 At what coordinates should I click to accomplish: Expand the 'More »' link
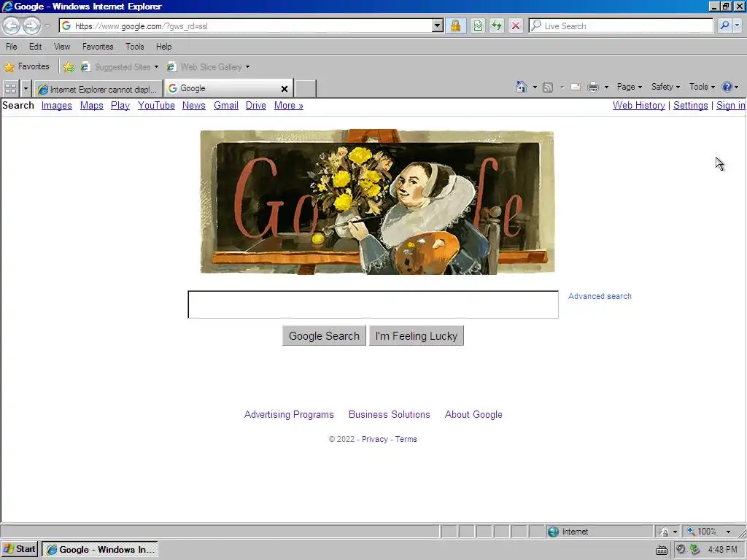click(x=289, y=106)
